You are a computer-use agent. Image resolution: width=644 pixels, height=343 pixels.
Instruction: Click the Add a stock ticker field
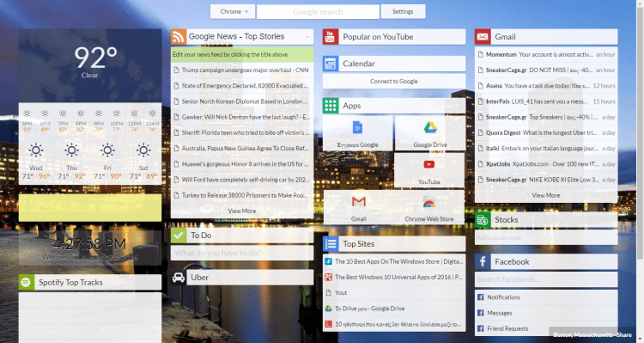pyautogui.click(x=546, y=237)
